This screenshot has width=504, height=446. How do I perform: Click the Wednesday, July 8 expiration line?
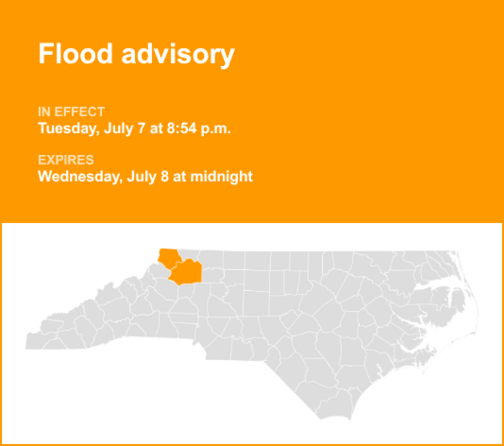145,176
